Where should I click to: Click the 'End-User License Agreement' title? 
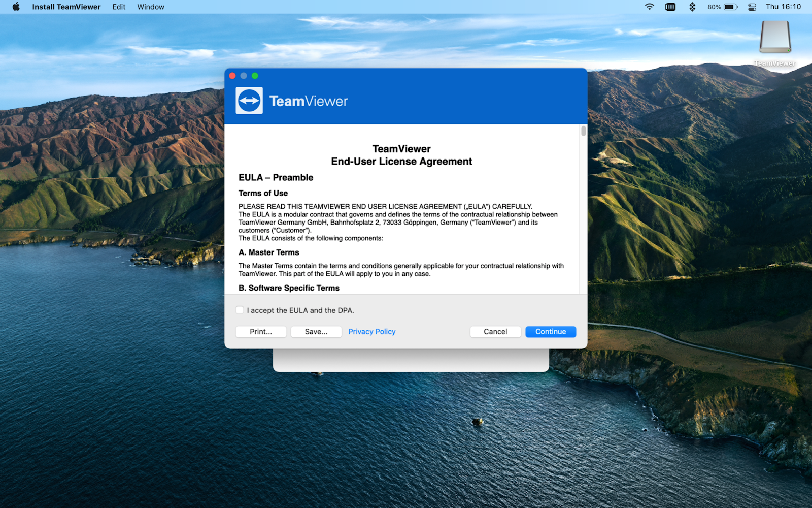click(401, 162)
